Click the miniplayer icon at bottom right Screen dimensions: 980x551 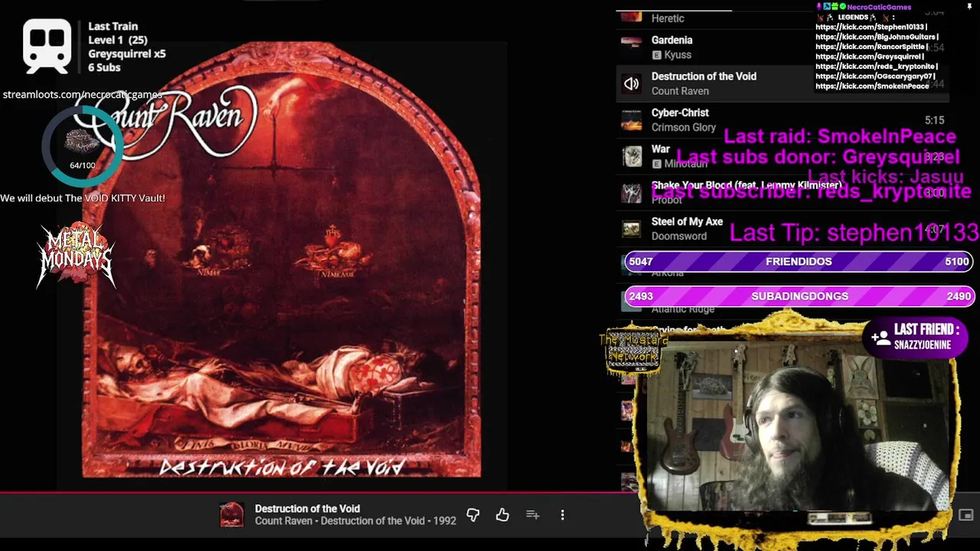point(965,515)
